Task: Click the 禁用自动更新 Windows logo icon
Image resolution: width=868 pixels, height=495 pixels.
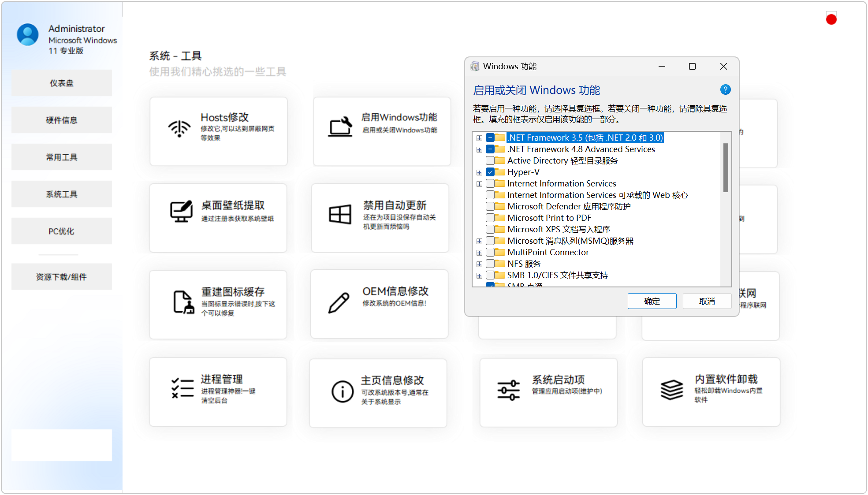Action: (x=340, y=214)
